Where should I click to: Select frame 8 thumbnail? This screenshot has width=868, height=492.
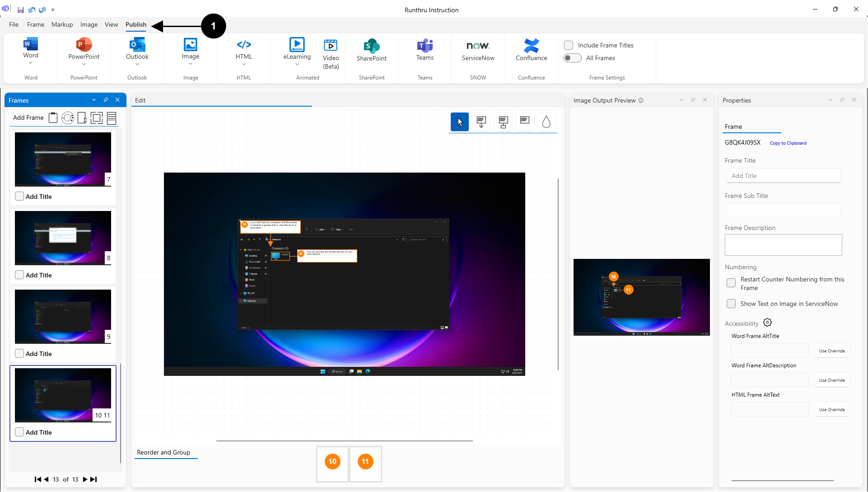[x=63, y=238]
